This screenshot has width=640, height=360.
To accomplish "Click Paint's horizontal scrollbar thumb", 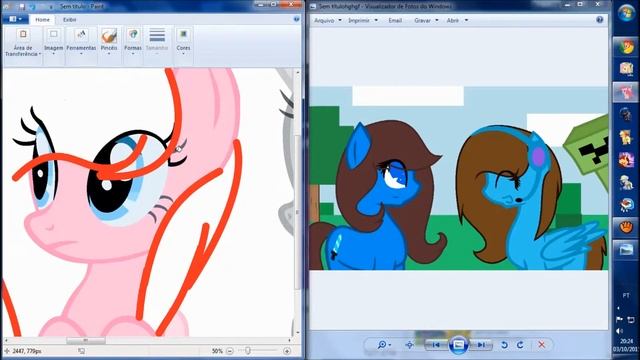I will 86,340.
